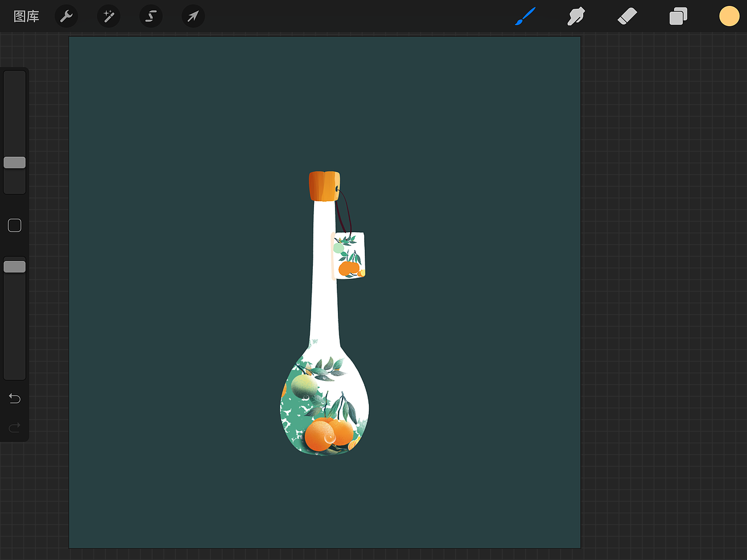Viewport: 747px width, 560px height.
Task: Open the active color picker
Action: coord(729,16)
